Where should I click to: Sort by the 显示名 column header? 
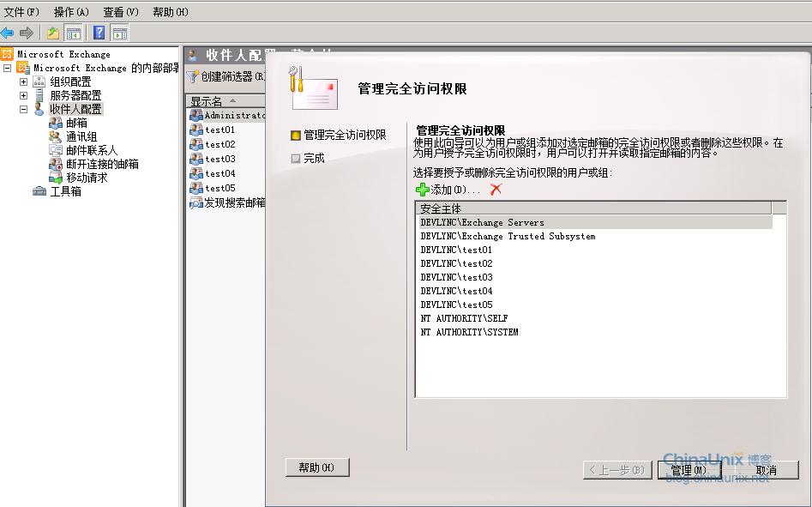click(226, 101)
